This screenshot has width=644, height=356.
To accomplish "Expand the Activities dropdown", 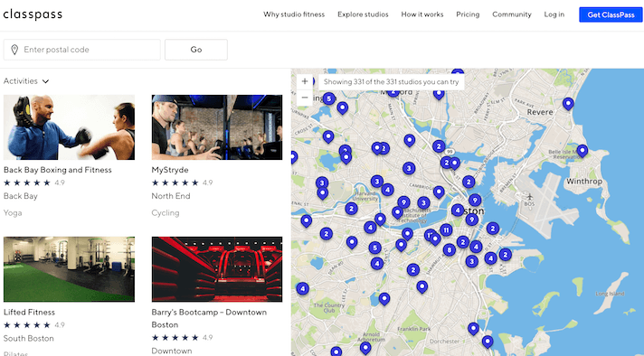I will (26, 81).
